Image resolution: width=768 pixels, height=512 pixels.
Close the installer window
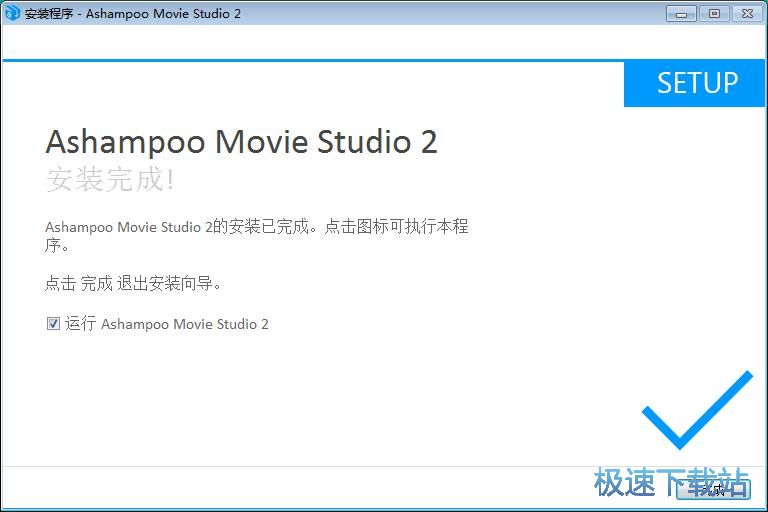tap(747, 14)
